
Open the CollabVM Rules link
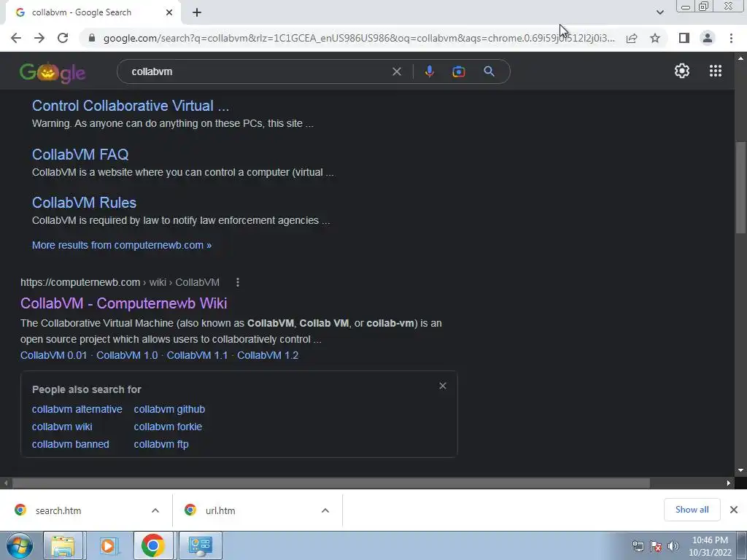84,203
